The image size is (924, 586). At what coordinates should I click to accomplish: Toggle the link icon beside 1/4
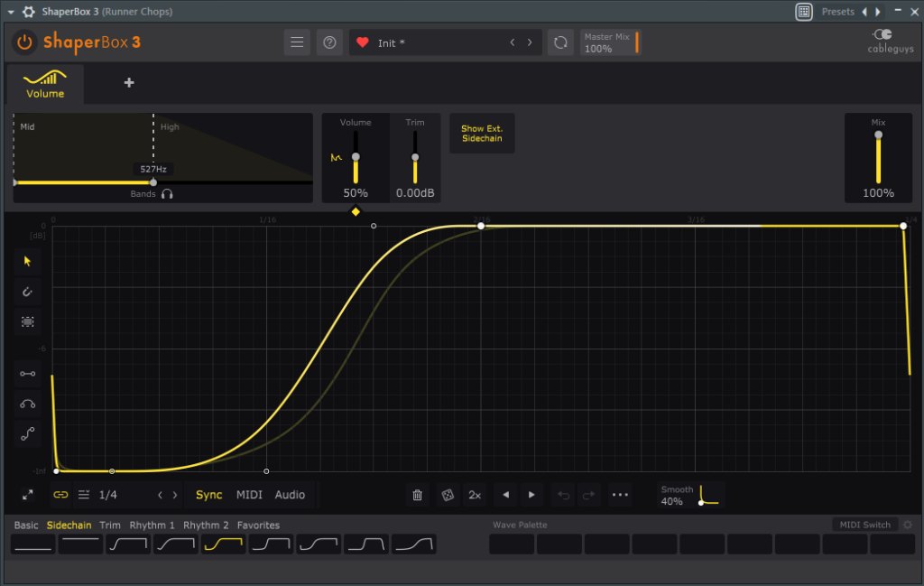pos(60,495)
